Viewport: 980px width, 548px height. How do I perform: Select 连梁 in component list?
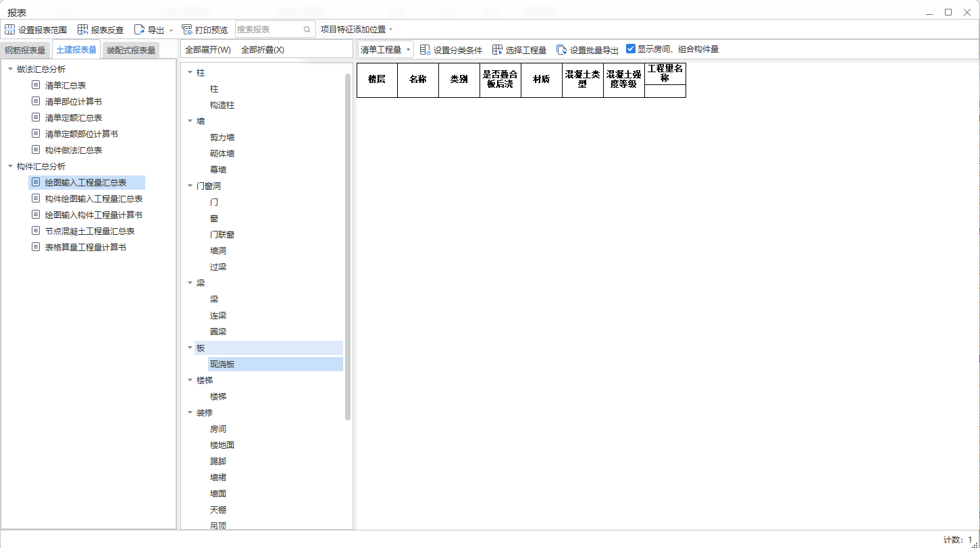[218, 315]
